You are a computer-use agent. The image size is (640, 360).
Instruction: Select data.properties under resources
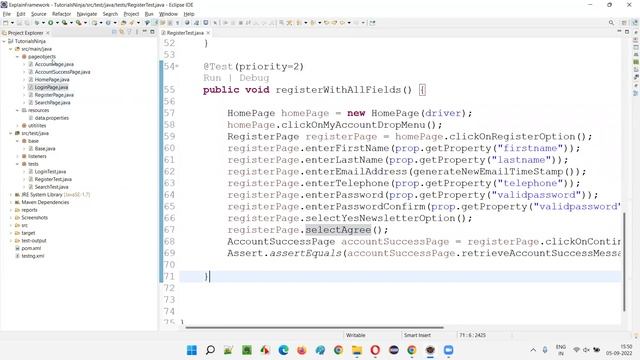pos(51,118)
